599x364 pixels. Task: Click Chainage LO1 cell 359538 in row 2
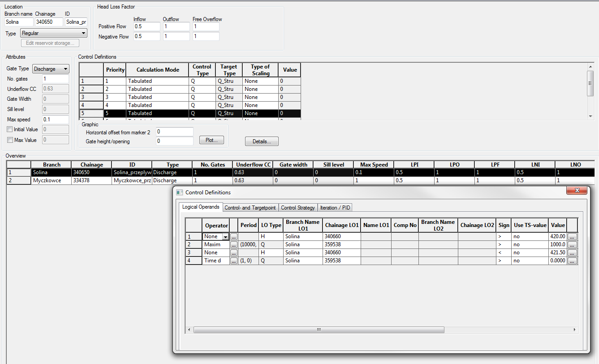[341, 245]
